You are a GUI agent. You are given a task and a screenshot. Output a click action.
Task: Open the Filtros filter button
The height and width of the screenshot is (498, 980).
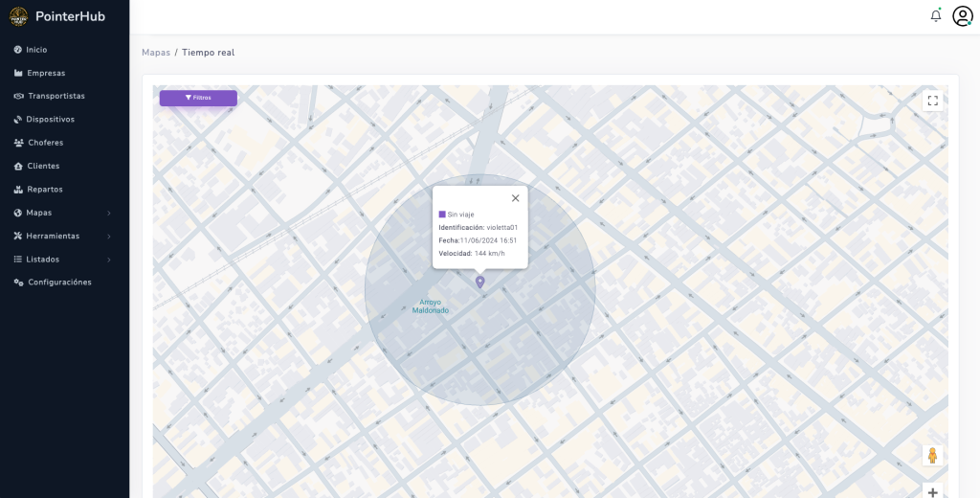point(198,98)
